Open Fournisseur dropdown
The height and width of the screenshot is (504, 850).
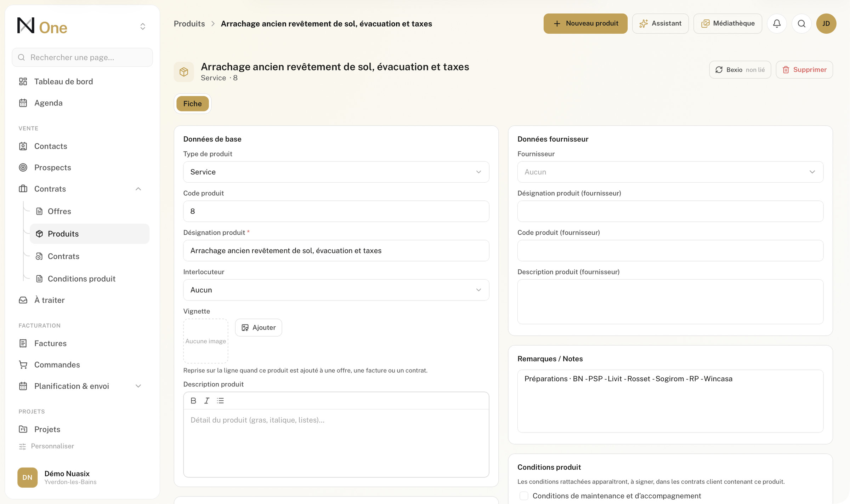[x=670, y=172]
